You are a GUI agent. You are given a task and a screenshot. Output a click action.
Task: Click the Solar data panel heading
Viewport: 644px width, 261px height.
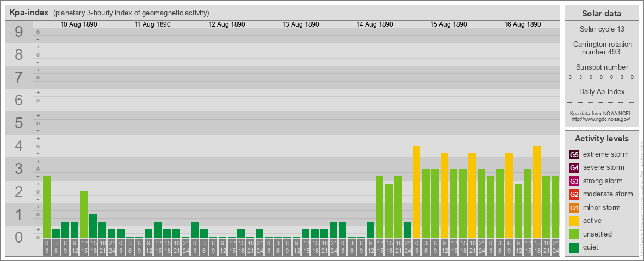coord(601,14)
